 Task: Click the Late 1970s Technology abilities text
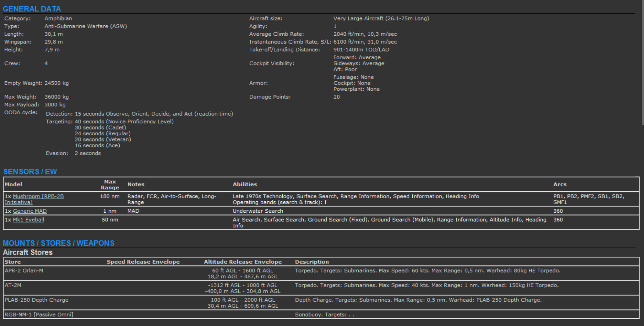click(x=356, y=199)
